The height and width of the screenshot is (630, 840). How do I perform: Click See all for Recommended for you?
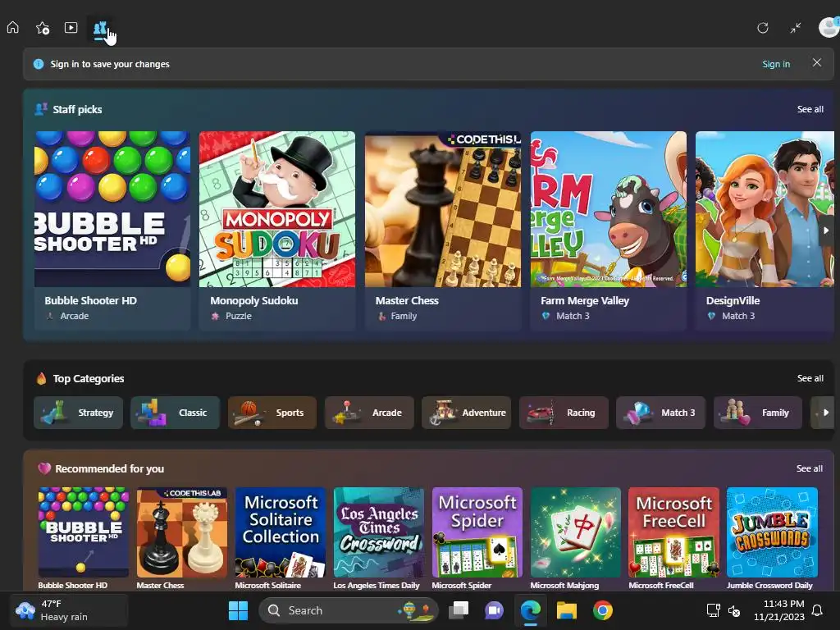[x=809, y=468]
